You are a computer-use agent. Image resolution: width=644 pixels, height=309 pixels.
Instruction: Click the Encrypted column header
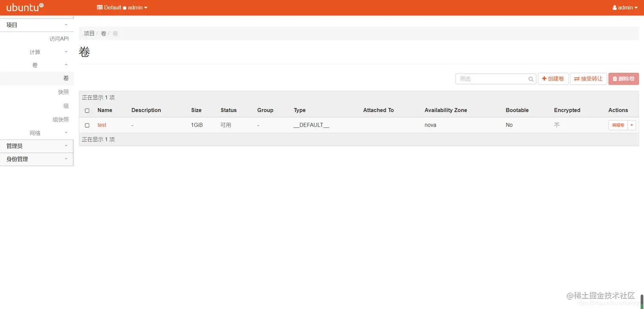567,110
